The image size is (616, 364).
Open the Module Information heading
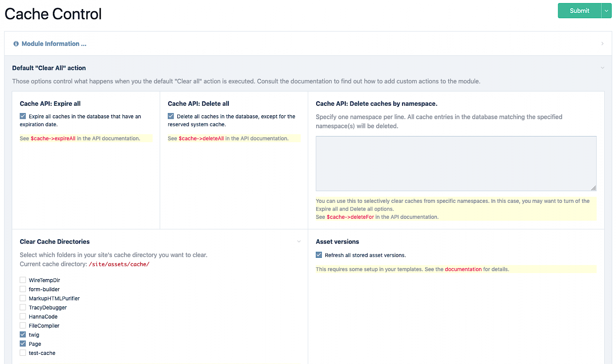point(54,44)
